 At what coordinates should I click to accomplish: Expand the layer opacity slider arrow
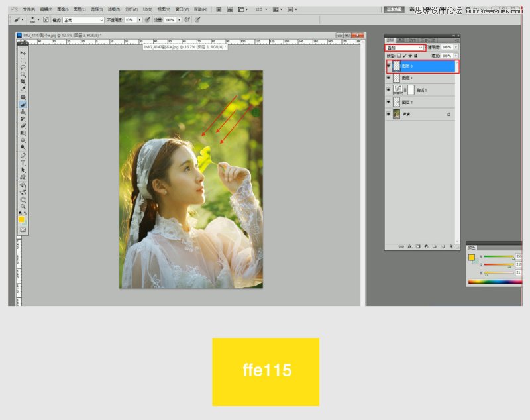point(456,48)
